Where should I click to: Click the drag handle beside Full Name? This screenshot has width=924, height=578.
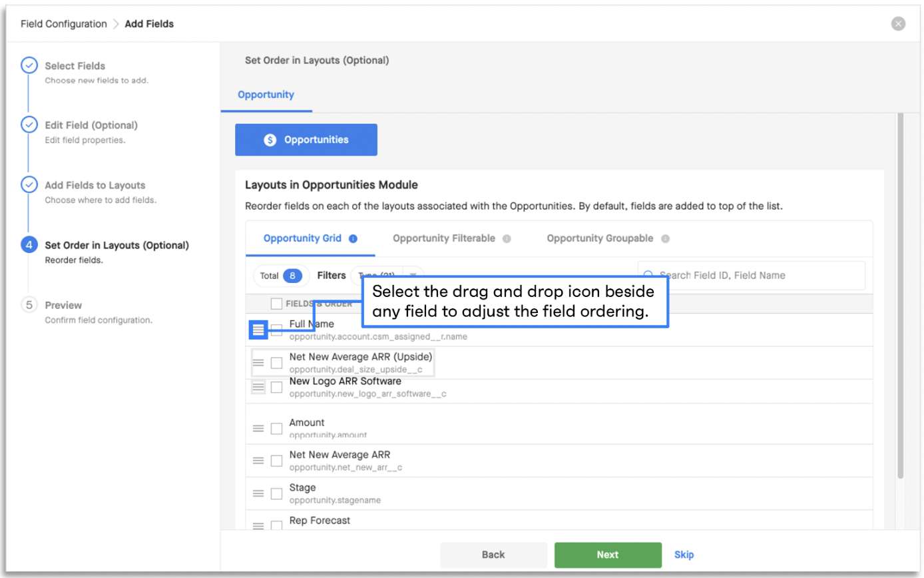(258, 330)
